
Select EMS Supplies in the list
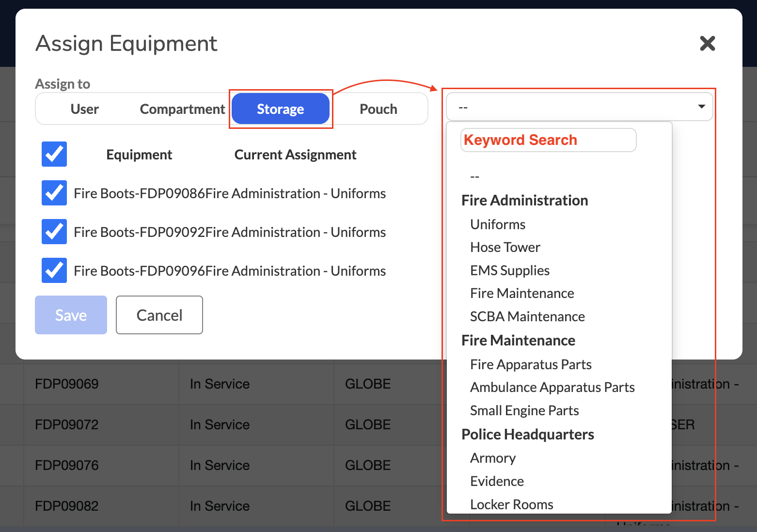(x=510, y=270)
